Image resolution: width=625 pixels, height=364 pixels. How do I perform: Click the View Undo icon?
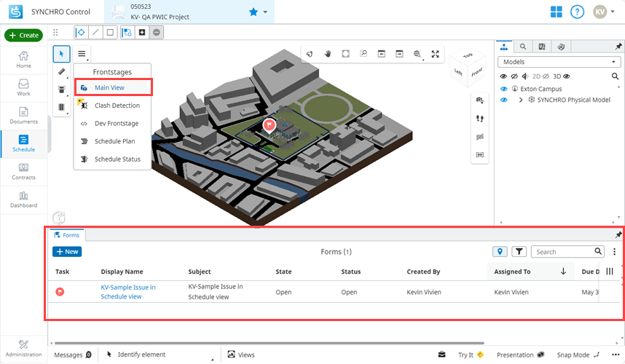click(x=382, y=54)
